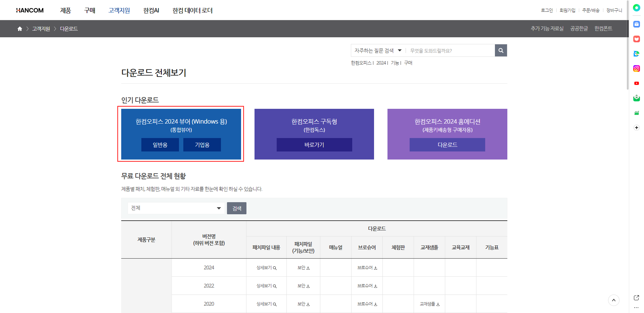This screenshot has height=313, width=644.
Task: Click the 2020 version cell
Action: [x=209, y=304]
